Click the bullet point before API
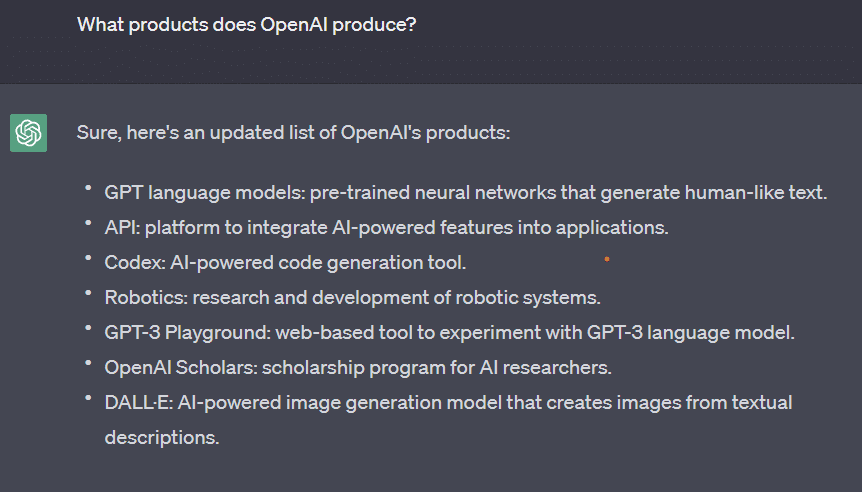The image size is (862, 492). coord(88,223)
